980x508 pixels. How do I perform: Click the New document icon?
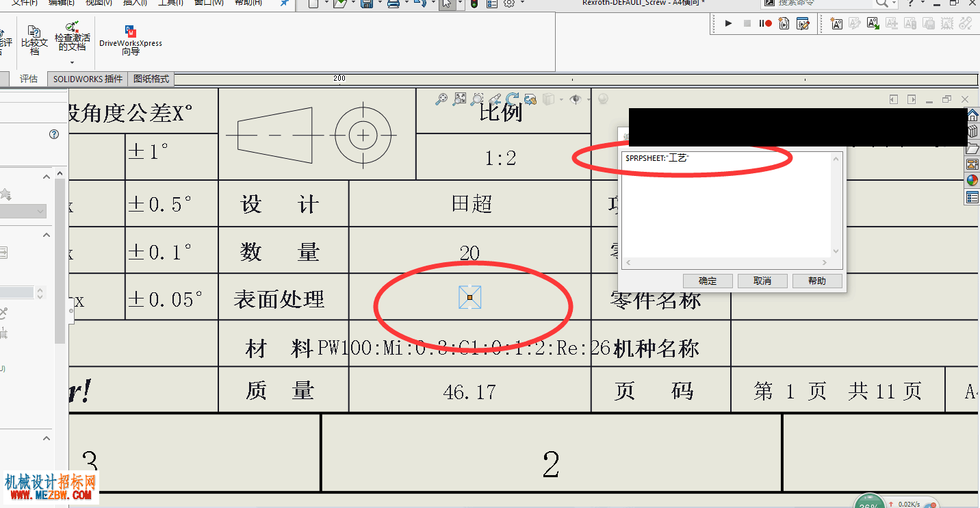click(313, 3)
